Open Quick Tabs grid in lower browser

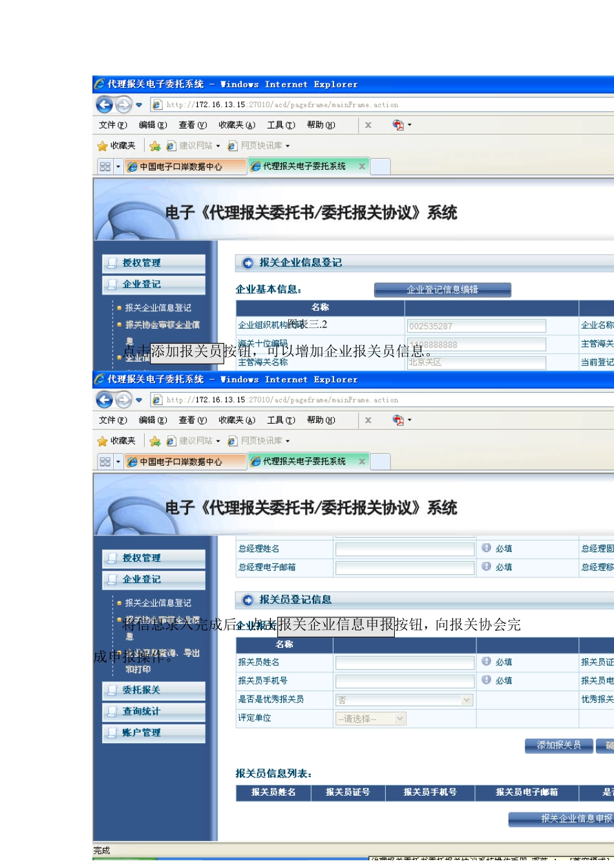[x=105, y=462]
